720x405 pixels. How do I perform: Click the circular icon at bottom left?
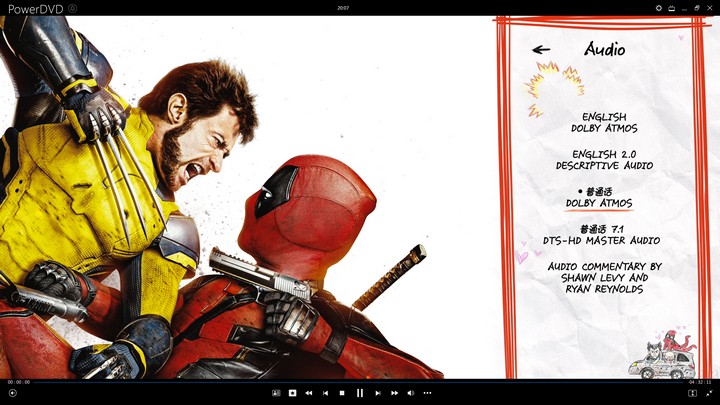pyautogui.click(x=12, y=393)
